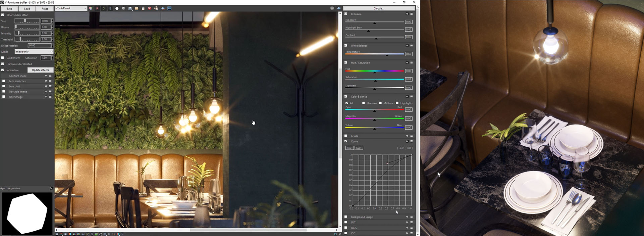Expand the Background Image section
The height and width of the screenshot is (236, 644).
(407, 217)
